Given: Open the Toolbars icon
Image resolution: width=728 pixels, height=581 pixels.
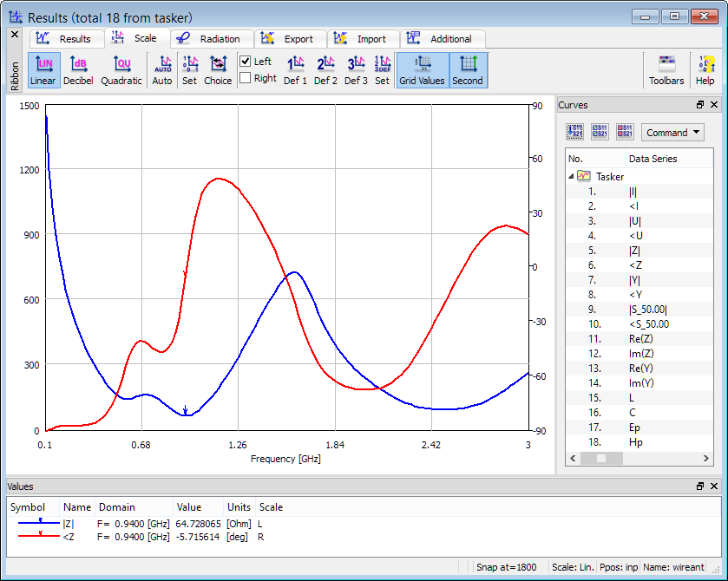Looking at the screenshot, I should pyautogui.click(x=666, y=70).
